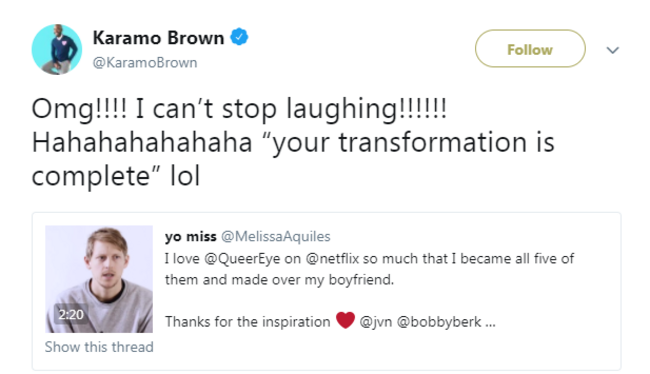Open the Karamo Brown display name
This screenshot has height=374, width=650.
click(x=158, y=38)
